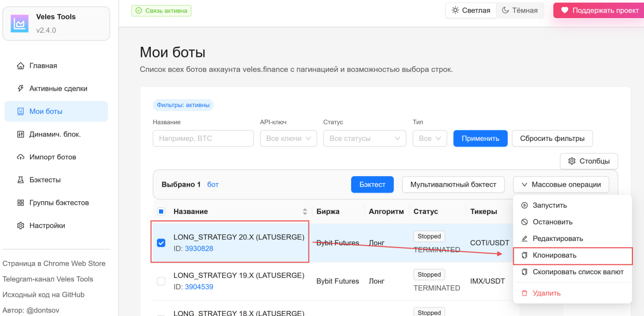The image size is (644, 316).
Task: Check the LONG_STRATEGY 19.X row checkbox
Action: pyautogui.click(x=161, y=281)
